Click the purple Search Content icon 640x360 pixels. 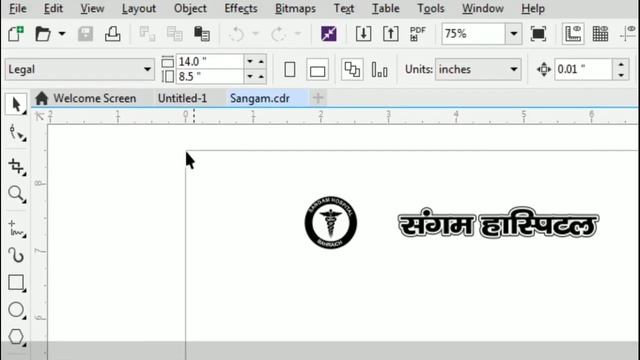click(x=329, y=34)
